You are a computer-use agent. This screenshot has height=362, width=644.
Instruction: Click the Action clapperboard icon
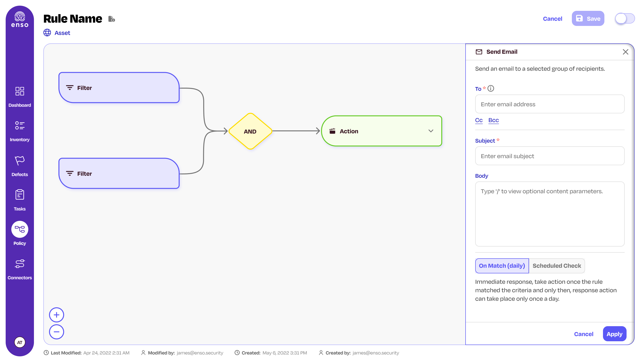[332, 131]
